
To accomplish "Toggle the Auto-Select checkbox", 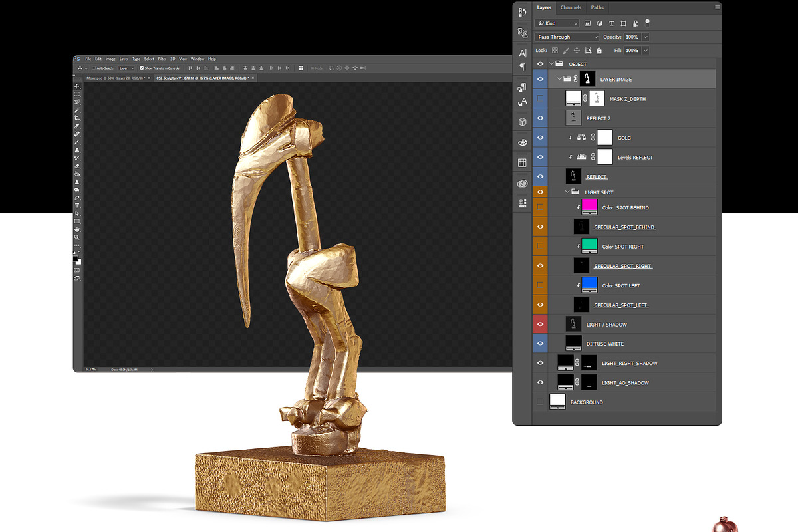I will point(94,68).
